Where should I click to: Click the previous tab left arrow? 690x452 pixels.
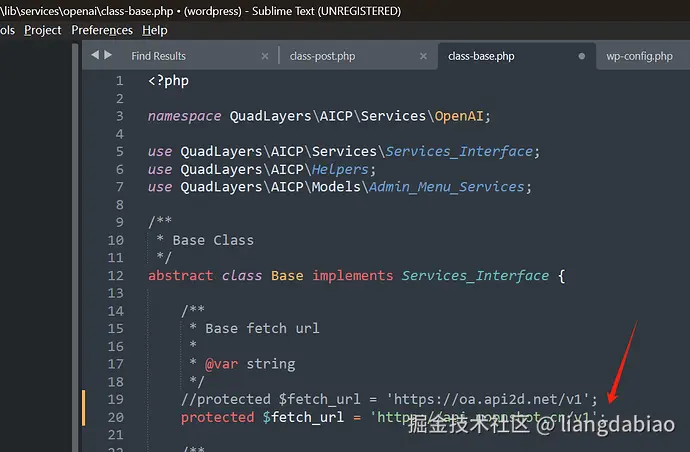click(x=95, y=55)
